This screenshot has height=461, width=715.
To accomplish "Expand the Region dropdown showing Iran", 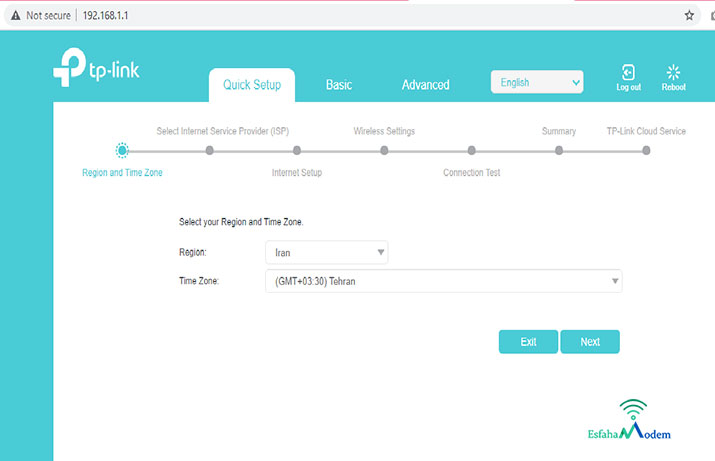I will 326,253.
